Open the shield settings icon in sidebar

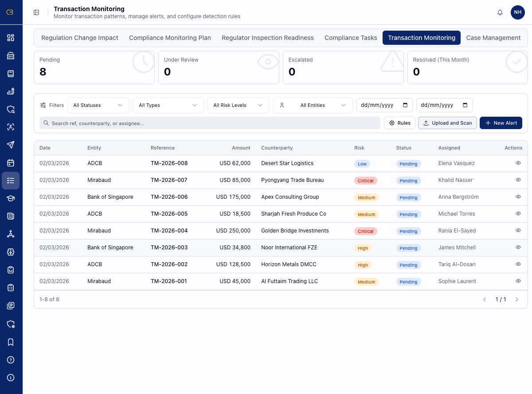11,324
